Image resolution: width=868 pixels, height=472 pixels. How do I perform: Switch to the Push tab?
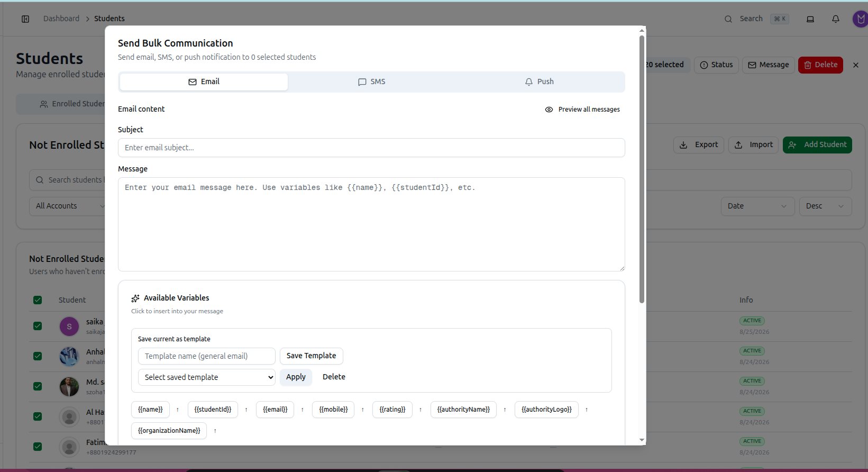click(540, 81)
